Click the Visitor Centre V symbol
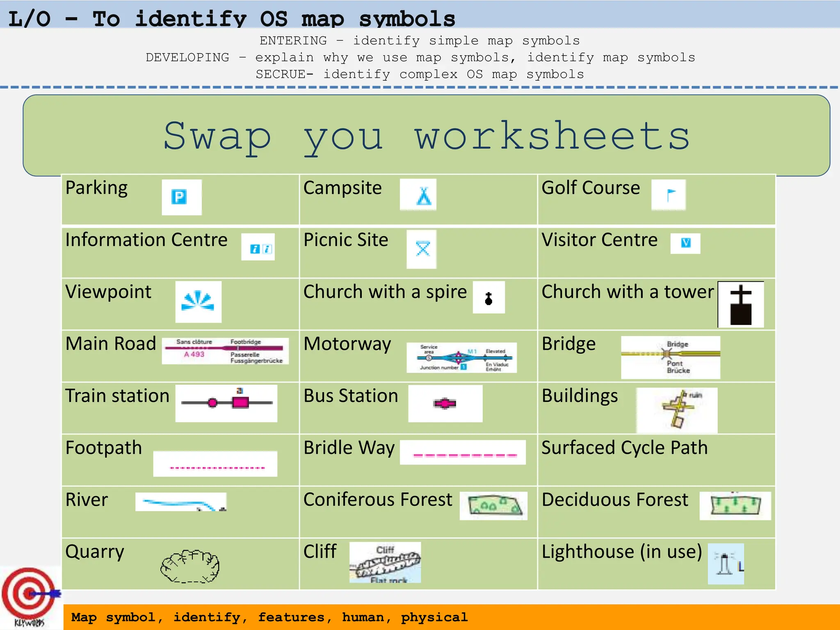 click(685, 243)
